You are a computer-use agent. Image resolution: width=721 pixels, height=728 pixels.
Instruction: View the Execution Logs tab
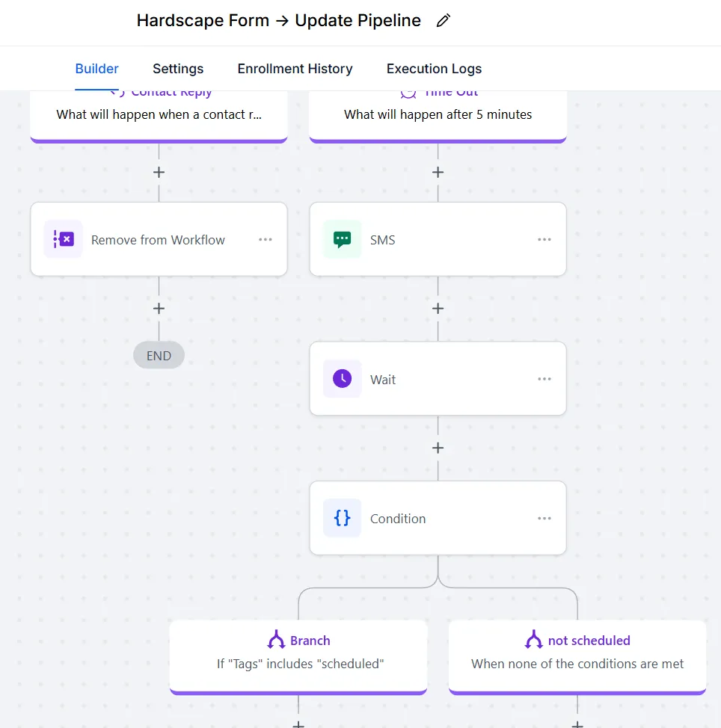coord(434,69)
